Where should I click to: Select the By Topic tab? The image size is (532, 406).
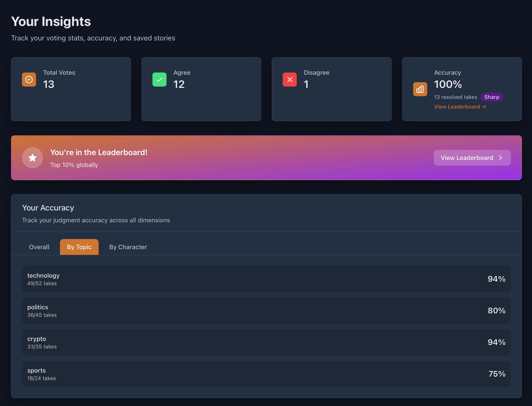[79, 247]
